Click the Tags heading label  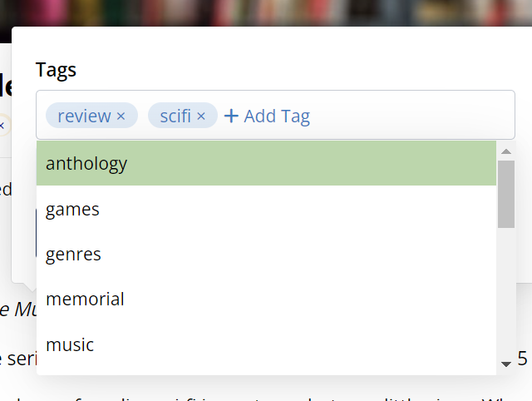tap(56, 70)
